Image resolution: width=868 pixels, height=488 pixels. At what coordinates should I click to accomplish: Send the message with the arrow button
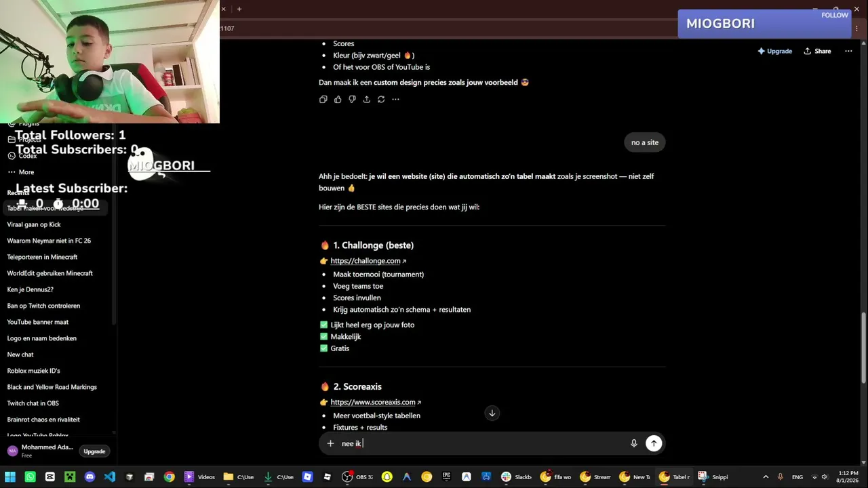coord(654,443)
